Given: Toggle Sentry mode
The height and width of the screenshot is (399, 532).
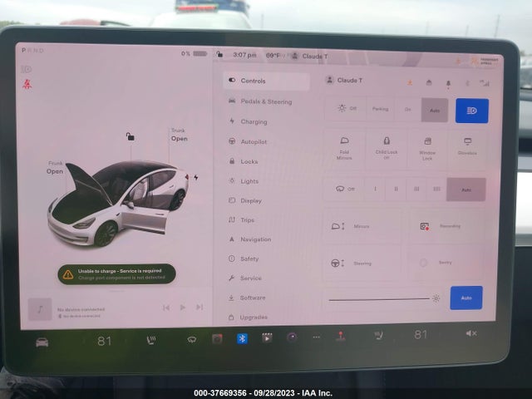Looking at the screenshot, I should 446,263.
